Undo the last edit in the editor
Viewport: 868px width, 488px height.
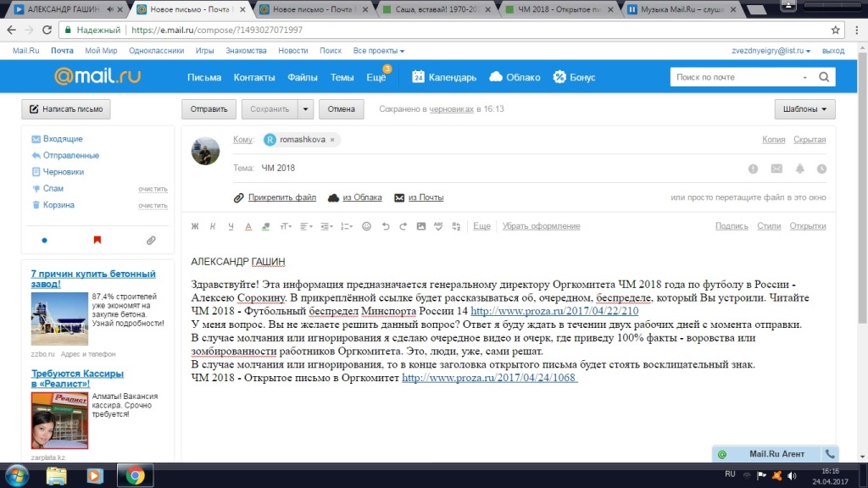tap(386, 226)
